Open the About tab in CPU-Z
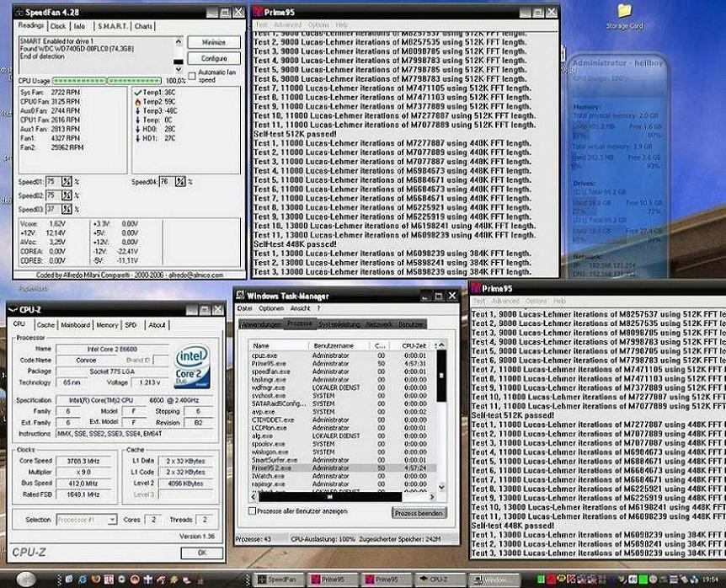 [x=157, y=325]
